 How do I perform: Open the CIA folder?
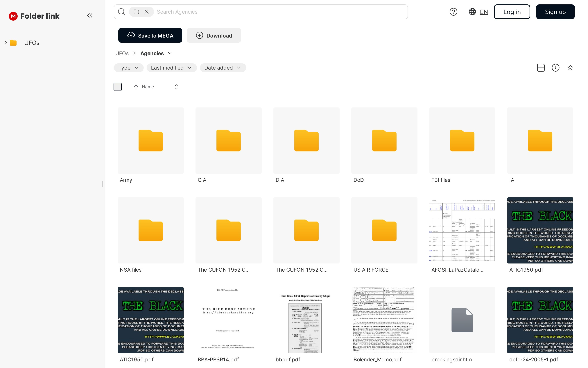(x=228, y=140)
